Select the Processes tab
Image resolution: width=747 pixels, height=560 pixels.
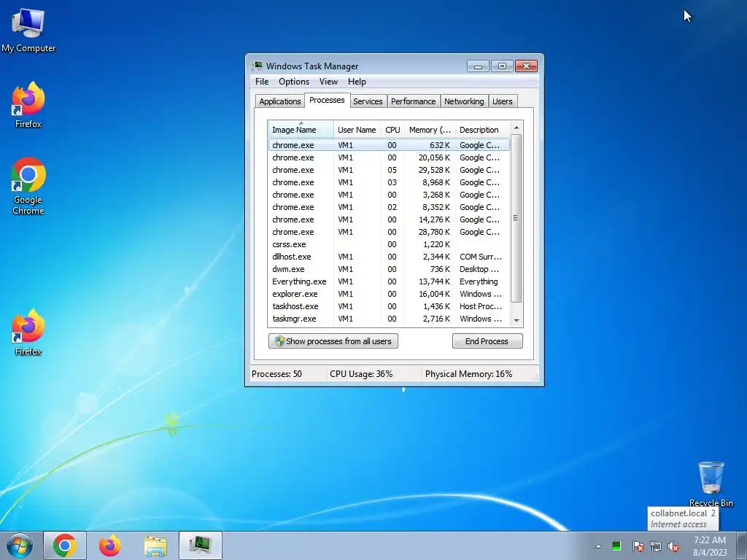pyautogui.click(x=327, y=100)
